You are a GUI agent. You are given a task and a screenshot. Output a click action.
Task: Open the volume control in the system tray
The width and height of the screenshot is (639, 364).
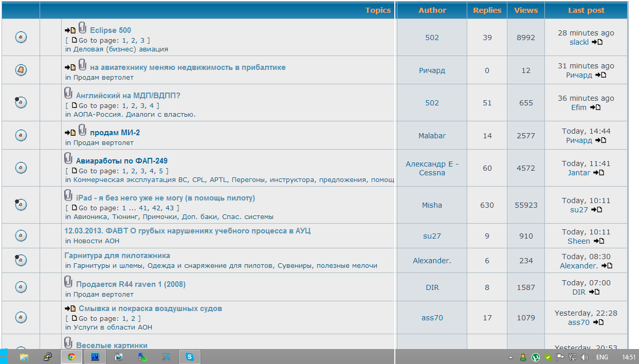pyautogui.click(x=585, y=357)
